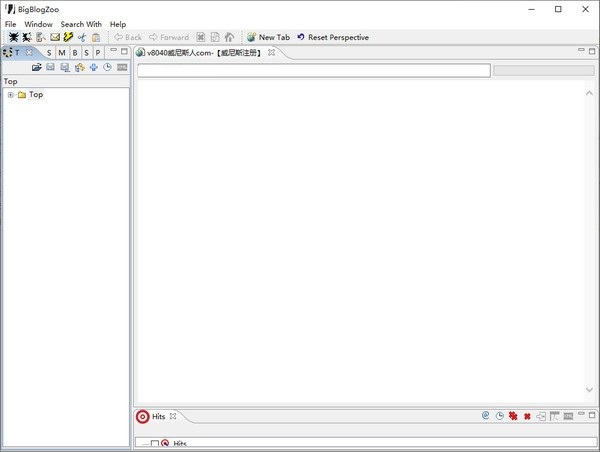Click the open folder icon in left panel
The width and height of the screenshot is (600, 452).
(x=37, y=67)
